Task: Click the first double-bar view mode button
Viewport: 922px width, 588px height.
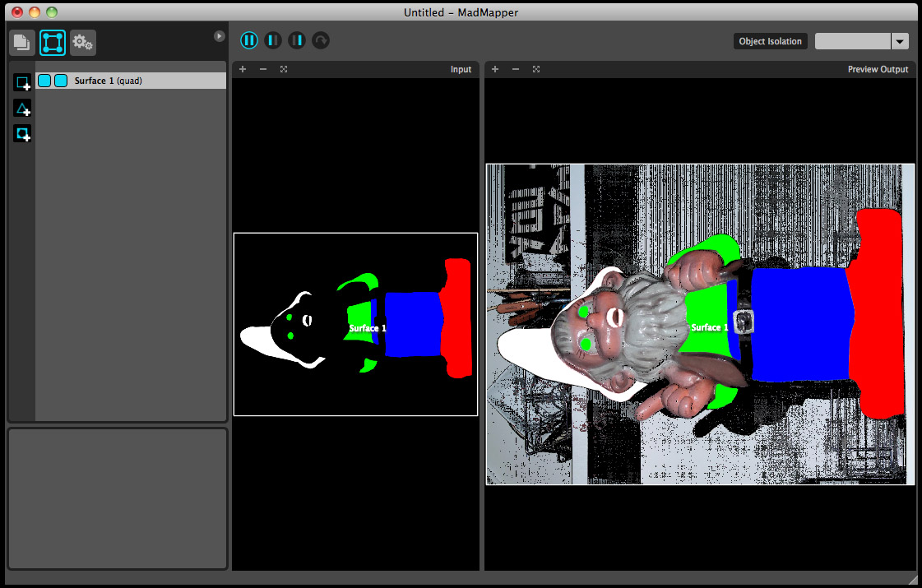Action: [x=249, y=40]
